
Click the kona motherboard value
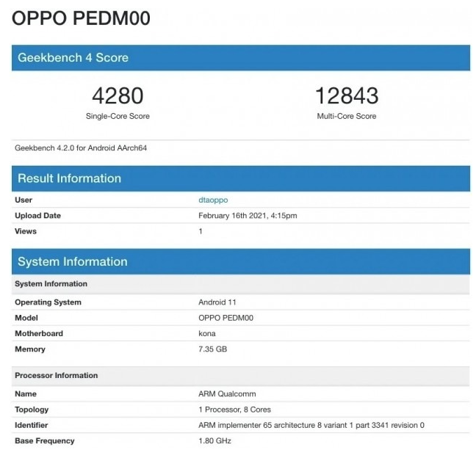[207, 333]
